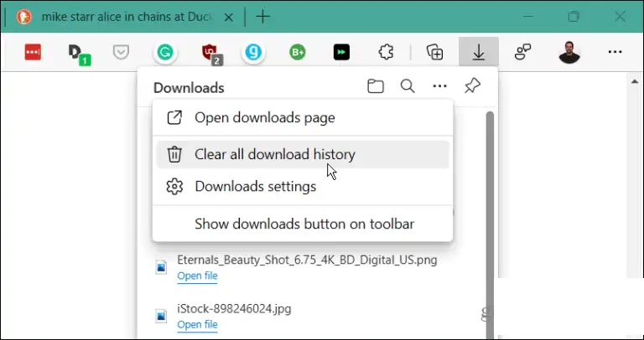The height and width of the screenshot is (340, 644).
Task: Open the Dark Reader style extension with badge 1
Action: click(79, 54)
